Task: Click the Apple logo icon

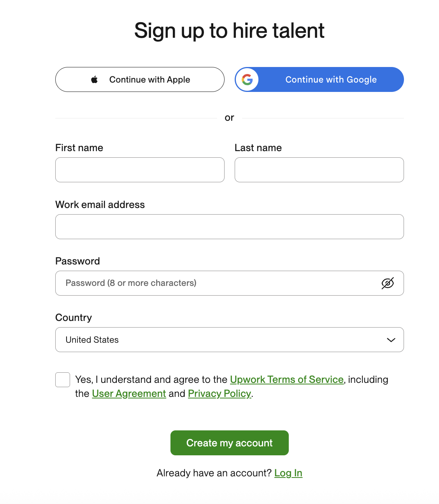Action: pos(94,79)
